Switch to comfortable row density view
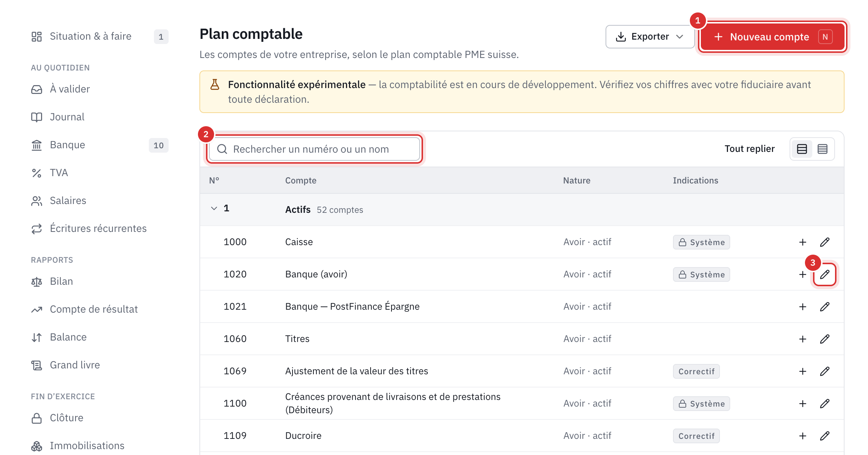This screenshot has width=868, height=455. 802,149
